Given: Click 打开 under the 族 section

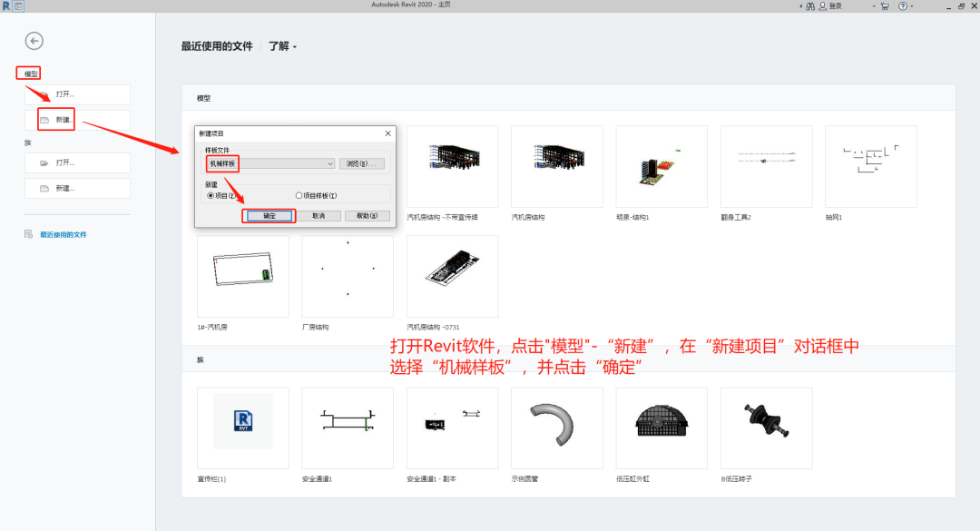Looking at the screenshot, I should tap(77, 162).
